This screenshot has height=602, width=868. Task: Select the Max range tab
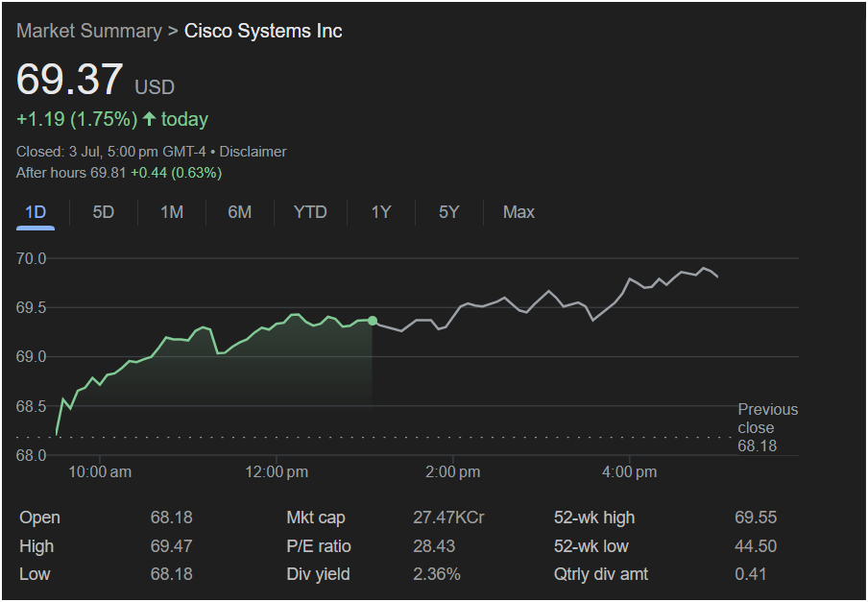pos(518,212)
